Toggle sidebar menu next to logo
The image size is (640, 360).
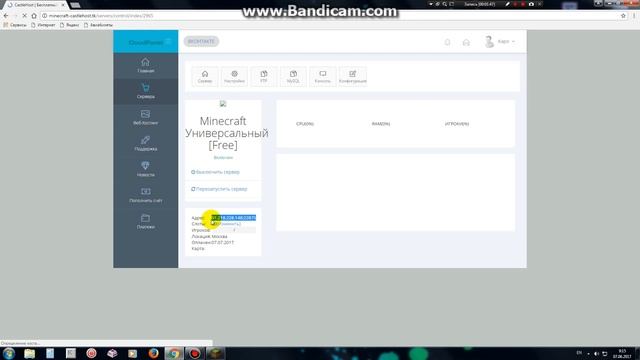point(168,41)
